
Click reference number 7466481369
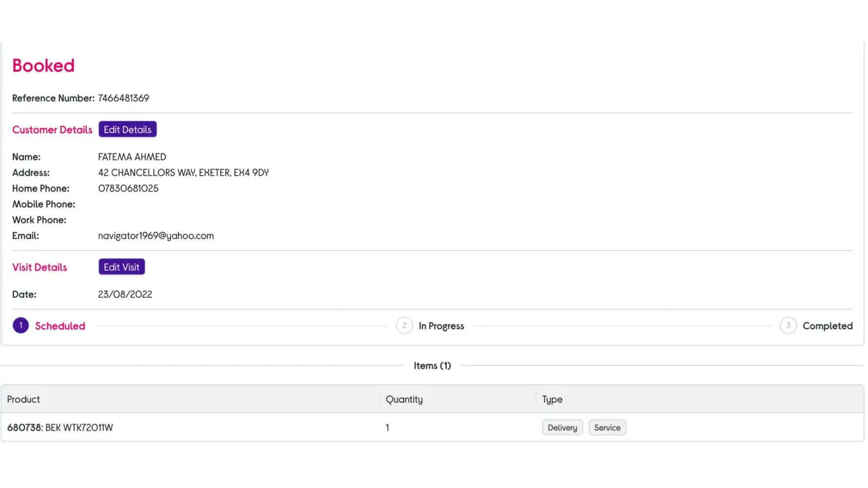(x=124, y=98)
